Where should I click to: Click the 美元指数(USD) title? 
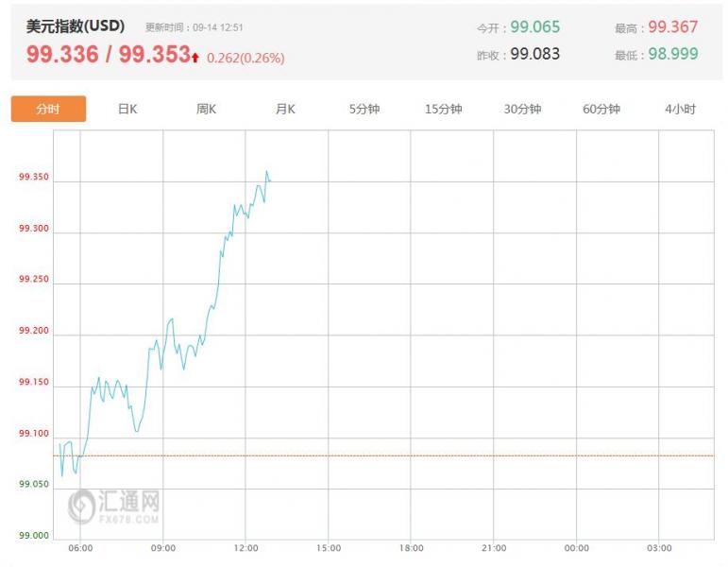coord(76,26)
